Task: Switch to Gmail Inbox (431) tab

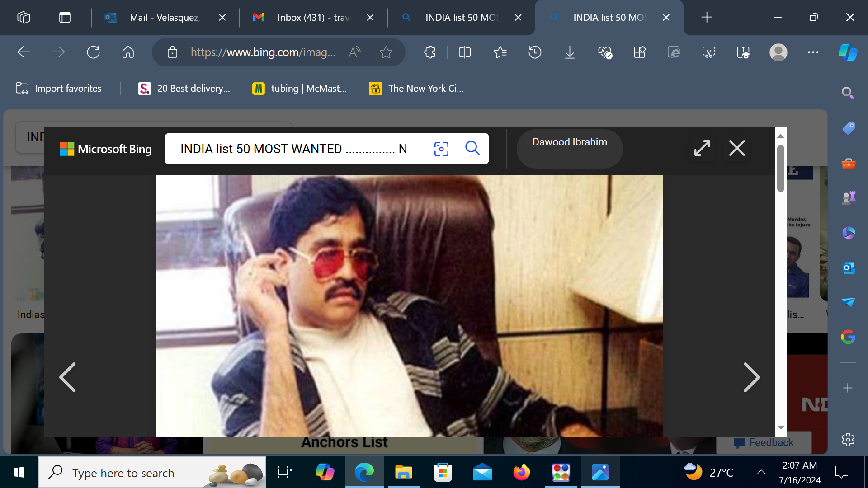Action: click(313, 17)
